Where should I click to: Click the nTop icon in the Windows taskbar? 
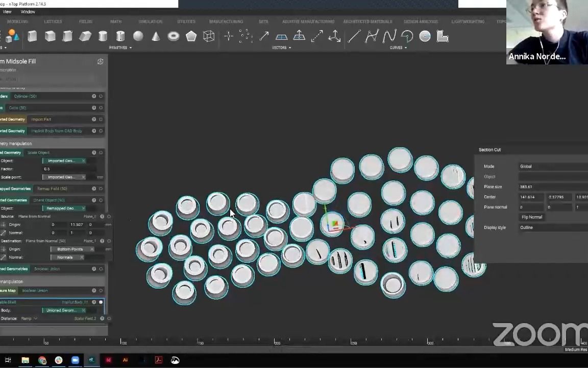click(x=92, y=360)
